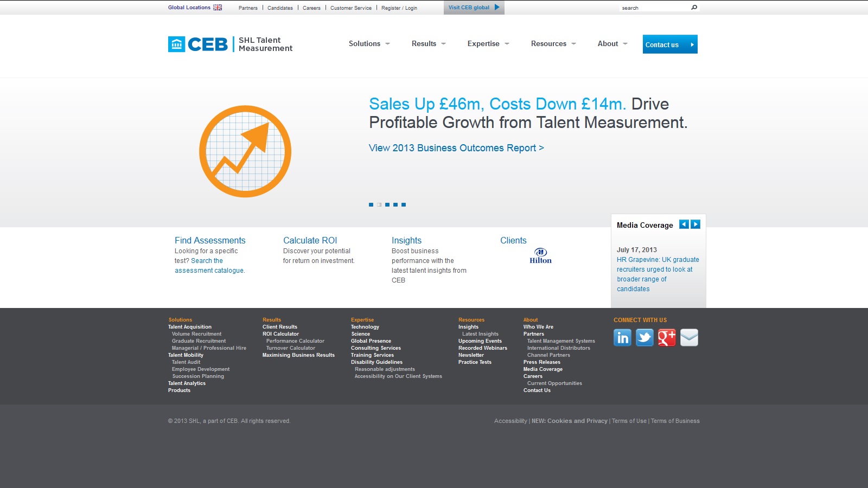Image resolution: width=868 pixels, height=488 pixels.
Task: Open footer Global Presence link
Action: [371, 341]
